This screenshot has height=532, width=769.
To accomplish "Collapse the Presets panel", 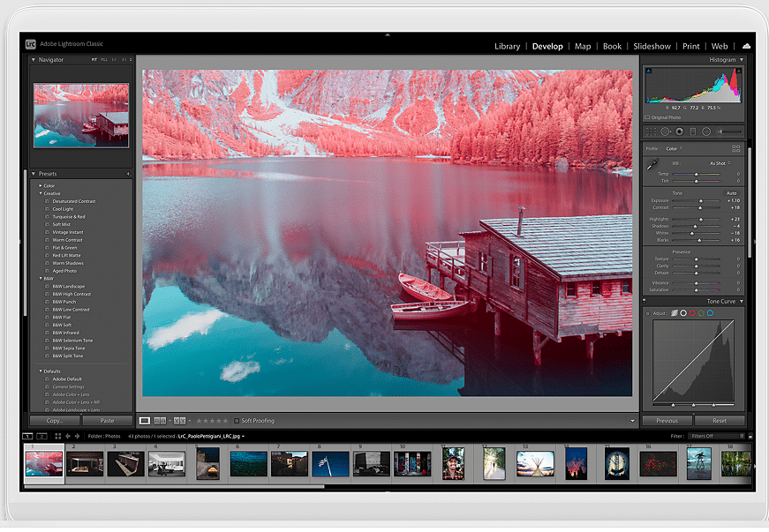I will point(34,174).
